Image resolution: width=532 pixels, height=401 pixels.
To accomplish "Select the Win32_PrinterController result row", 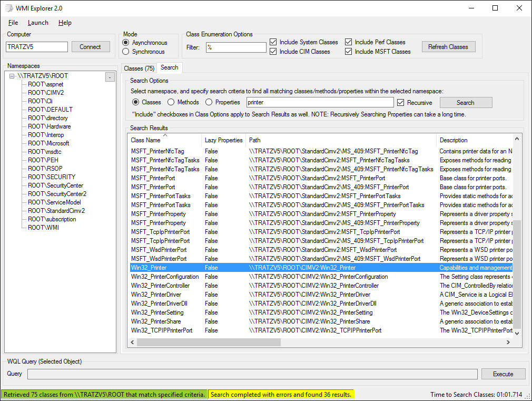I will (x=321, y=286).
